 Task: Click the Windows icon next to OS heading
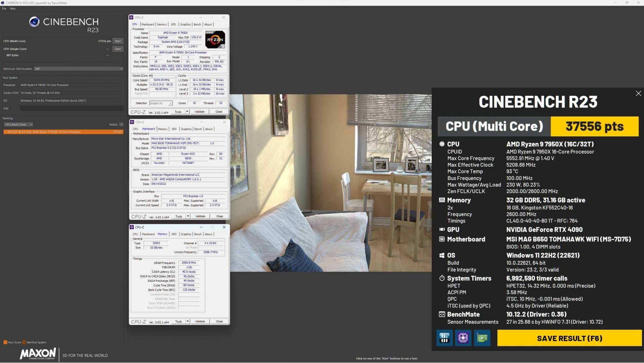click(x=442, y=255)
